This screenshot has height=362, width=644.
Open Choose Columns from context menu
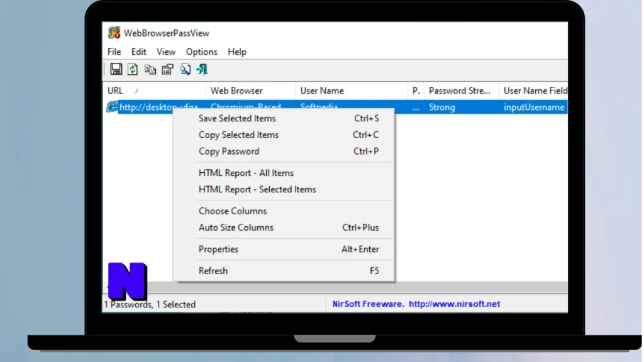(284, 211)
